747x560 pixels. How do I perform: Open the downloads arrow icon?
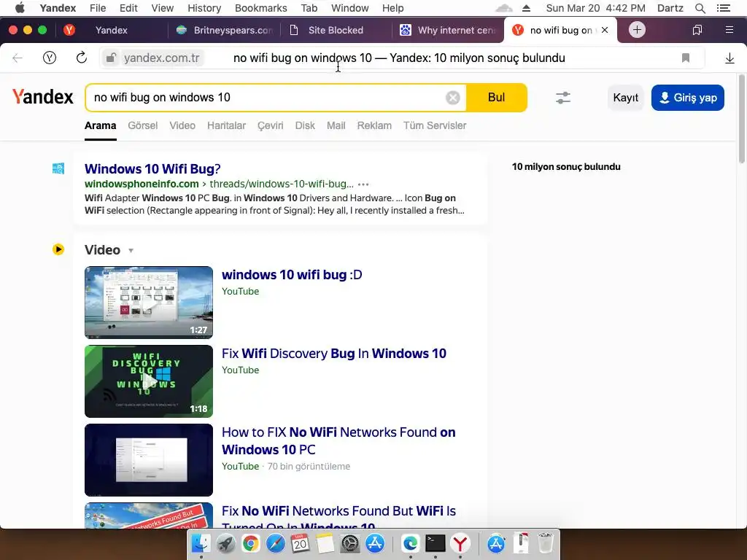click(x=729, y=58)
